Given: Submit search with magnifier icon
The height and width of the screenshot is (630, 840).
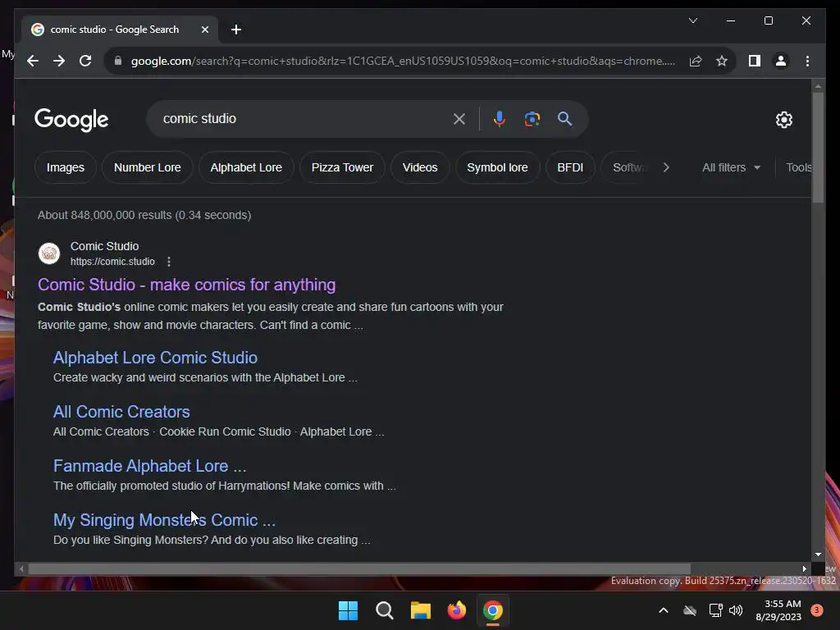Looking at the screenshot, I should coord(564,119).
